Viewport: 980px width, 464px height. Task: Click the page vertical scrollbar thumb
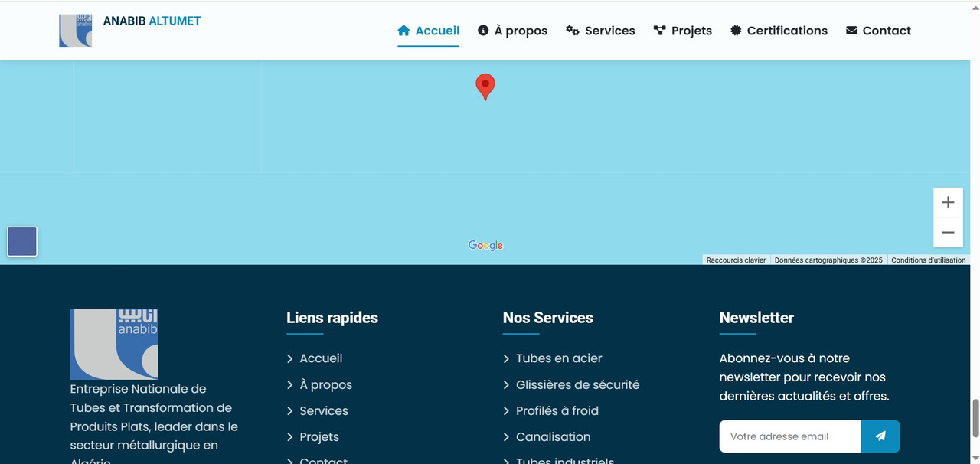[975, 417]
